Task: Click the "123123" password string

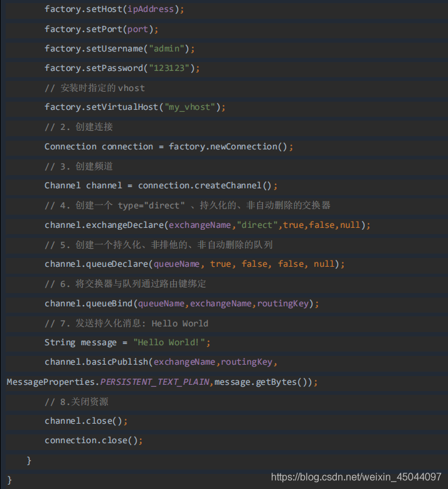Action: (169, 68)
